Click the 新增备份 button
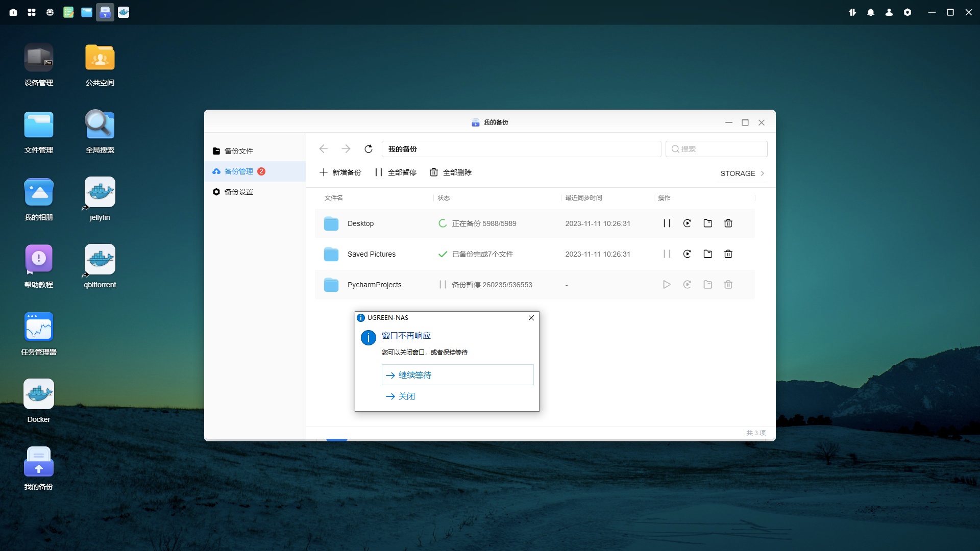Viewport: 980px width, 551px height. click(x=340, y=172)
